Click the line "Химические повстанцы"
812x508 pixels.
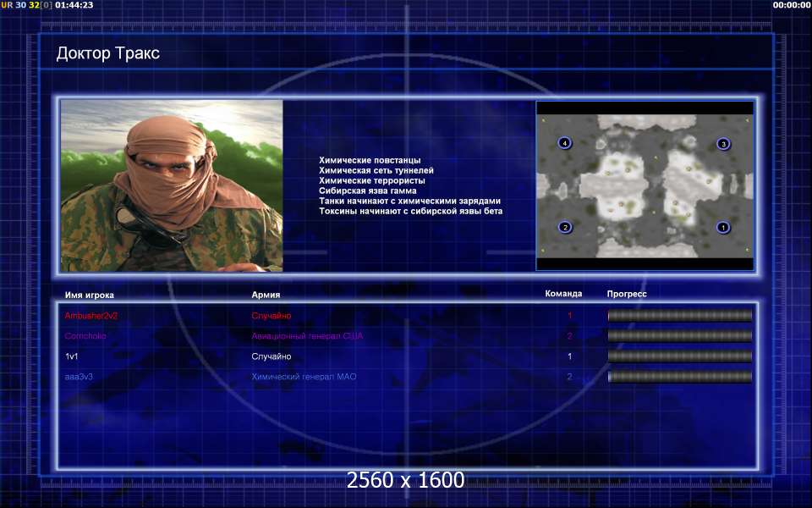coord(370,160)
